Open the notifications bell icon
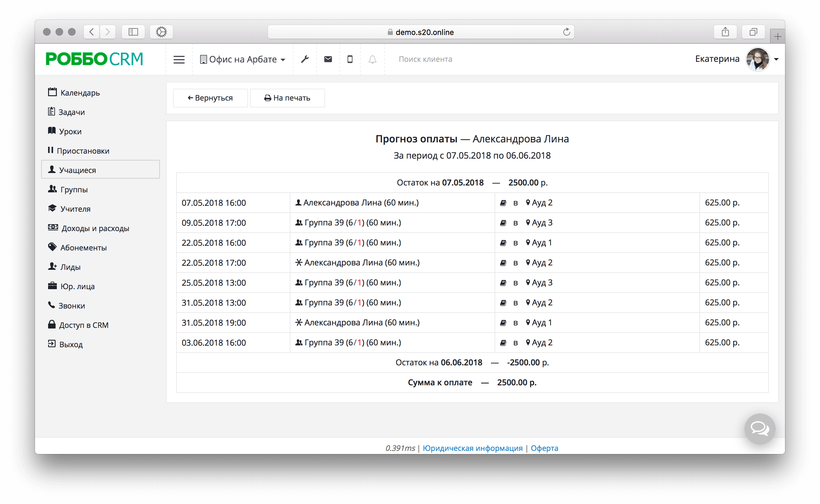820x504 pixels. [372, 59]
